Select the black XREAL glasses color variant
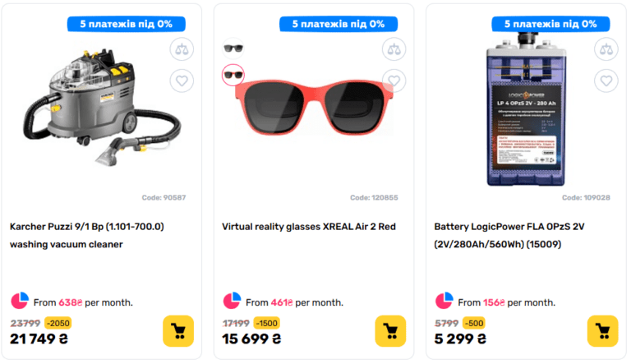 (233, 48)
